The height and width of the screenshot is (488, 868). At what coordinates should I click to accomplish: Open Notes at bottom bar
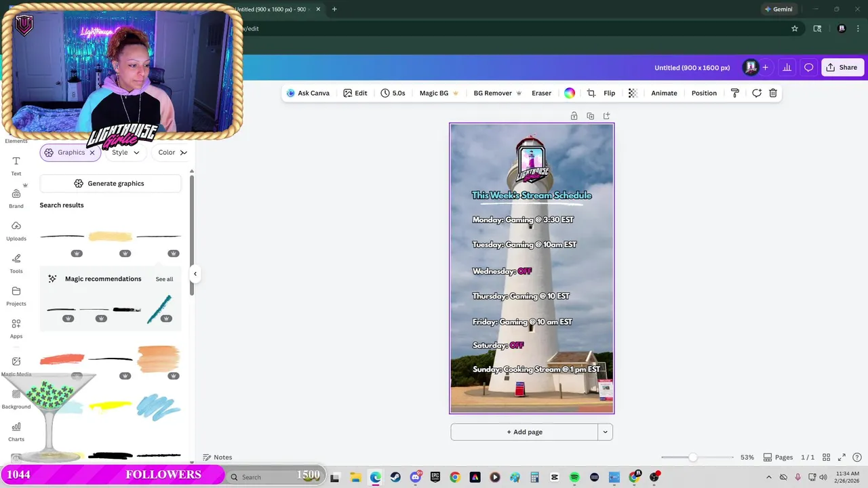(218, 457)
